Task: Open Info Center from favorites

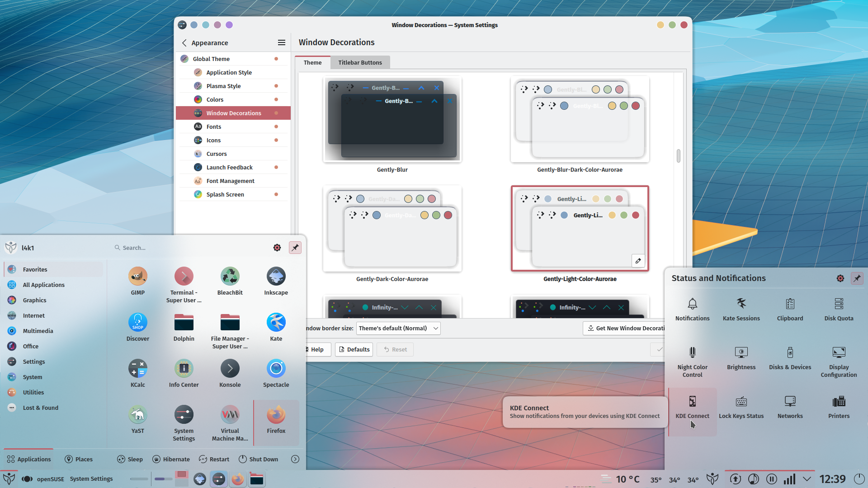Action: (x=184, y=373)
